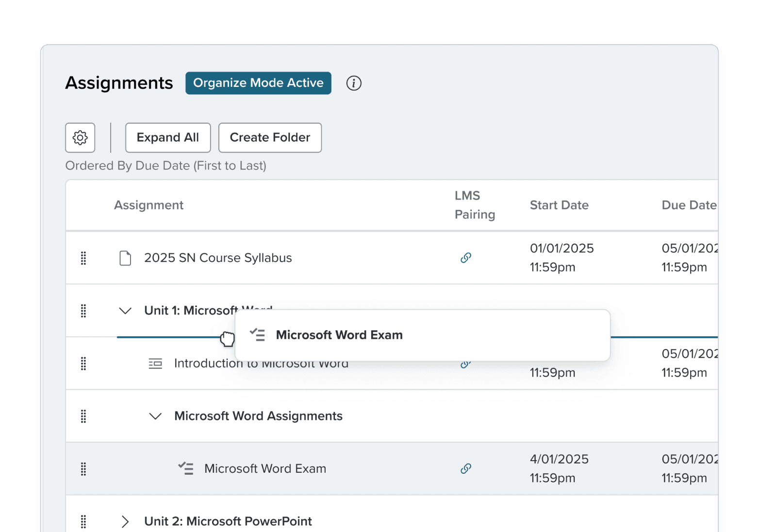Viewport: 759px width, 532px height.
Task: Click the Microsoft Word Exam checklist icon
Action: click(x=186, y=468)
